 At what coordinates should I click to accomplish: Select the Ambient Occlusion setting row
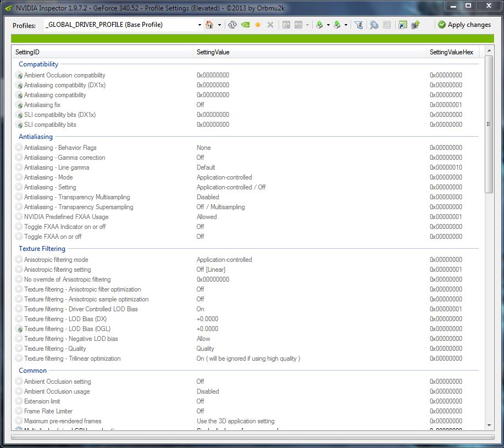pos(247,382)
